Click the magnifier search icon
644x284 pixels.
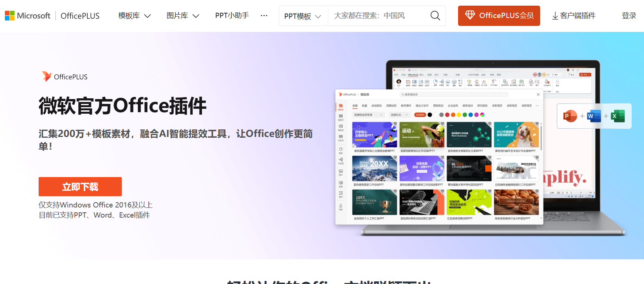[435, 16]
